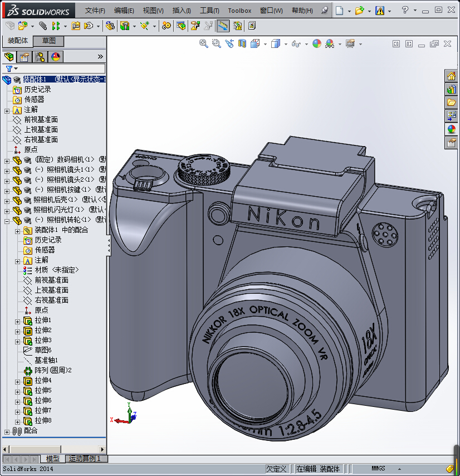This screenshot has width=460, height=476.
Task: Open the FeatureManager design tree tab icon
Action: pyautogui.click(x=9, y=57)
